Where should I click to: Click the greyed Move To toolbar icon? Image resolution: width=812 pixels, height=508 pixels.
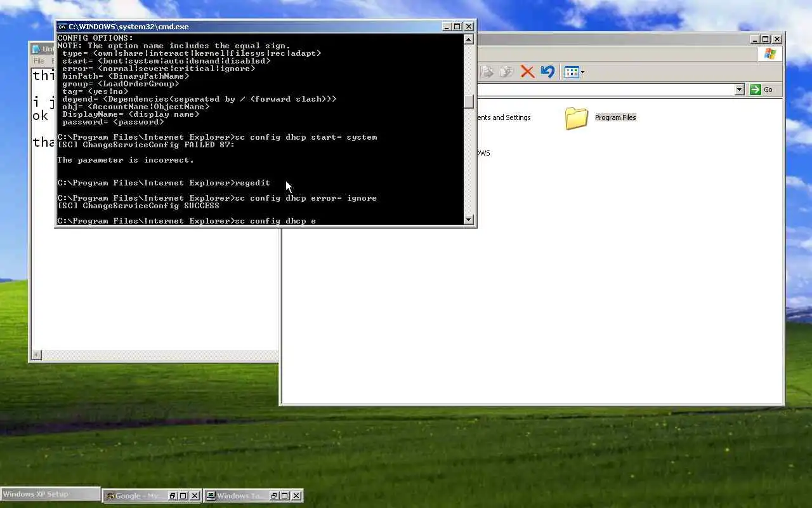[x=487, y=72]
